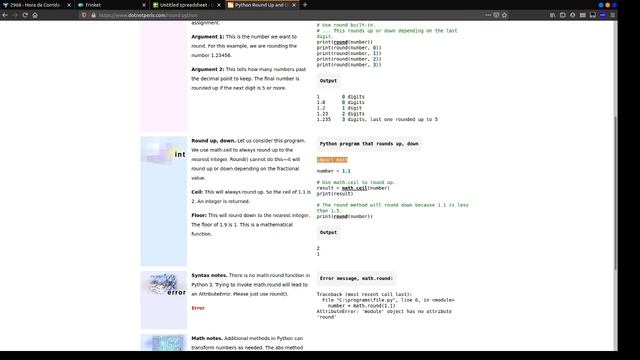The image size is (640, 360).
Task: Click the 'print(result)' code line
Action: click(x=335, y=194)
